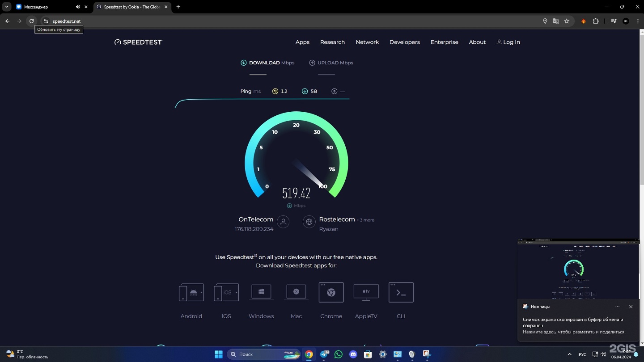Open the Windows app download icon
The image size is (644, 362).
click(x=261, y=293)
